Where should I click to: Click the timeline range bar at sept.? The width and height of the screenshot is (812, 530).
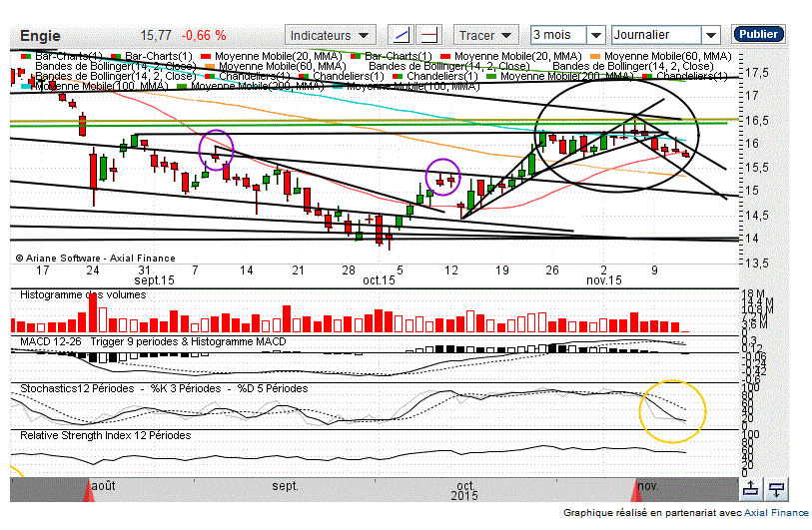point(285,488)
